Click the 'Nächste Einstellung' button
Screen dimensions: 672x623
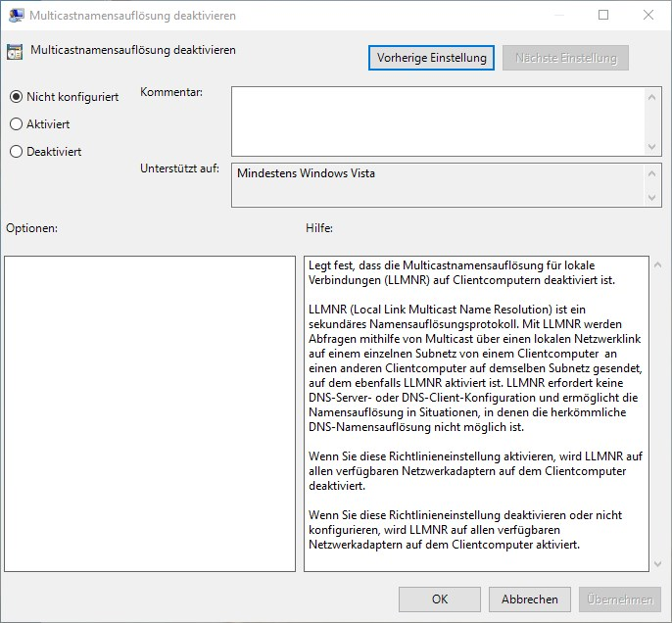[x=565, y=58]
